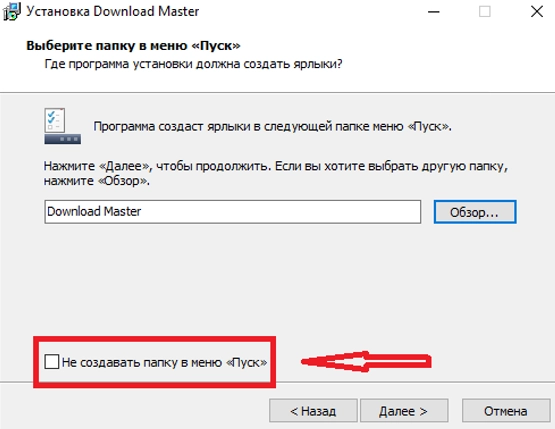This screenshot has width=555, height=429.
Task: Click the instruction text "Нажмите «Далее», чтобы продолжить"
Action: pyautogui.click(x=157, y=166)
